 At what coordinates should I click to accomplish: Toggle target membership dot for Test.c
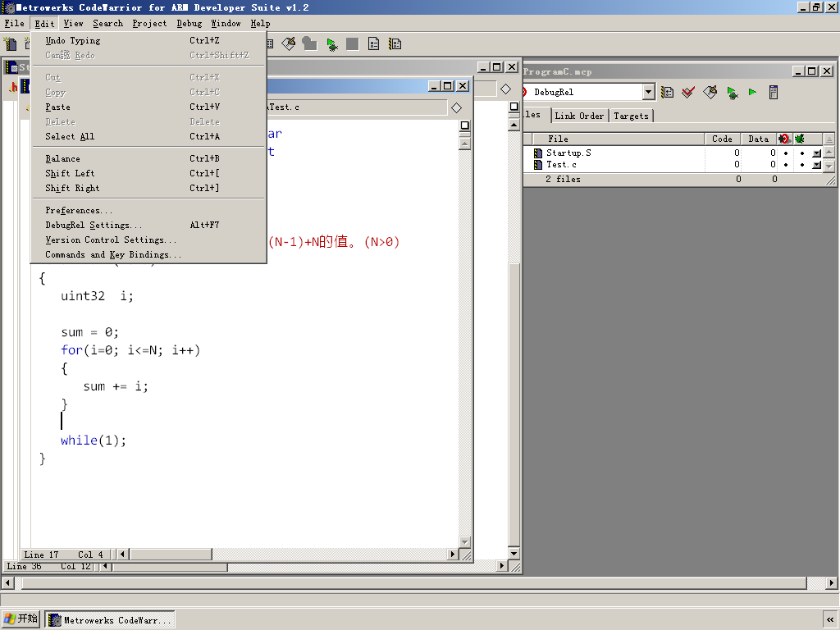[786, 165]
